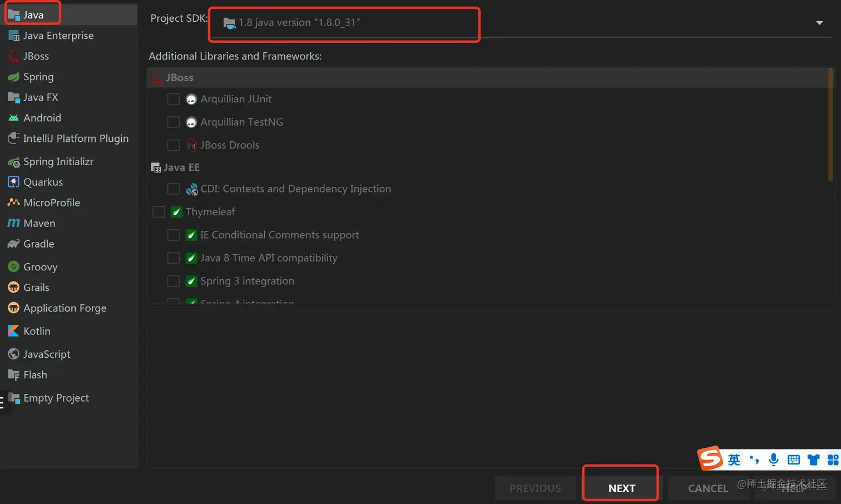This screenshot has width=841, height=504.
Task: Click the NEXT button
Action: (x=621, y=488)
